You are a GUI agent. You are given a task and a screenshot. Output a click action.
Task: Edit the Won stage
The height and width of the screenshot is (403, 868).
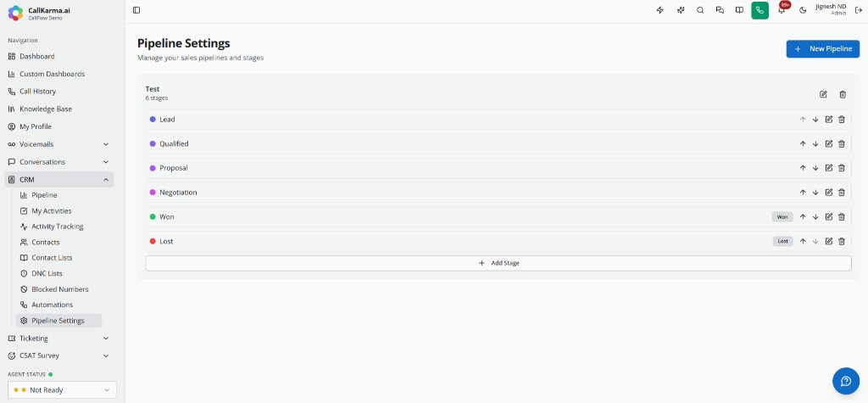pyautogui.click(x=829, y=216)
